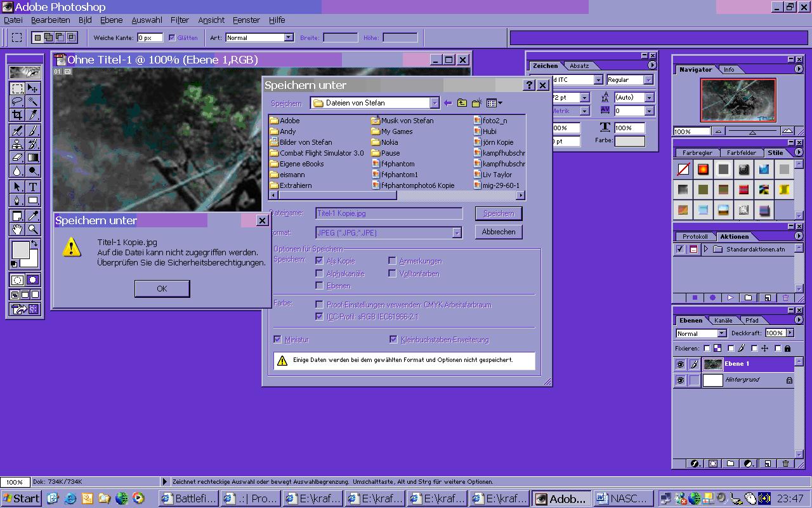Toggle the Anmerkungen checkbox
The image size is (812, 508).
[x=392, y=261]
